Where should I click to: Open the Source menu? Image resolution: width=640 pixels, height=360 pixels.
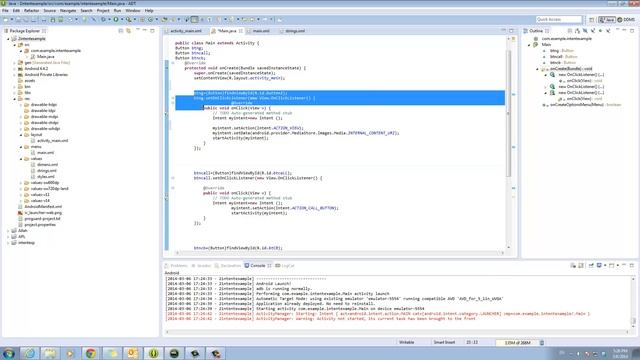coord(50,11)
